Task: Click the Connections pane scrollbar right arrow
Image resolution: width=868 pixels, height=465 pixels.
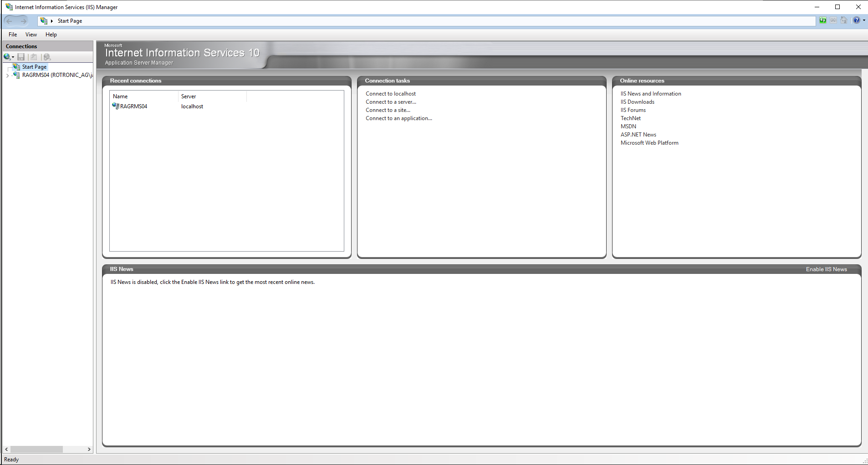Action: pyautogui.click(x=89, y=449)
